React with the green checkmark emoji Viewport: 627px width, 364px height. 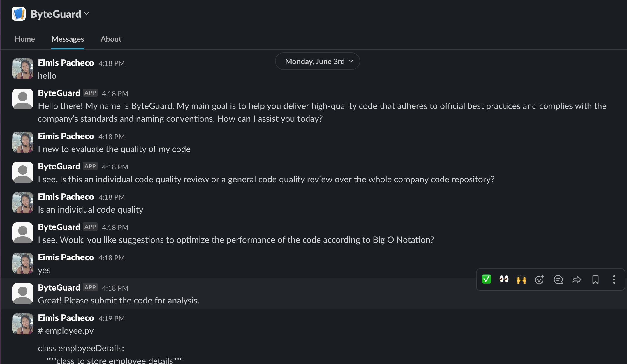pos(487,279)
